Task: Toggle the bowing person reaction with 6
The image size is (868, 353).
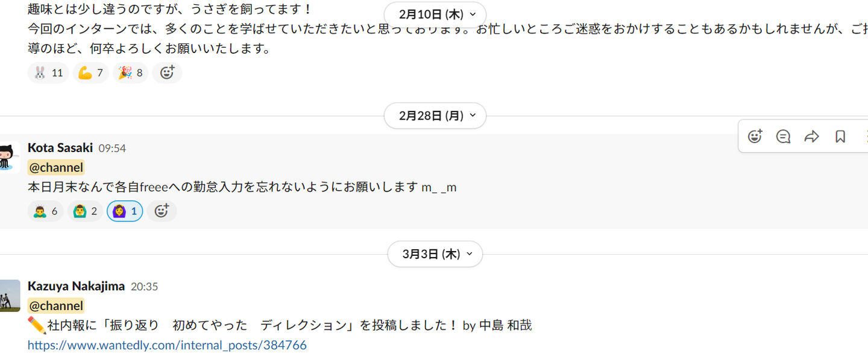Action: 46,211
